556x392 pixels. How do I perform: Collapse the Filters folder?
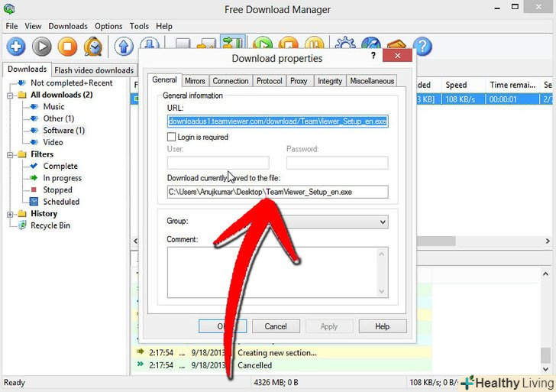tap(10, 154)
